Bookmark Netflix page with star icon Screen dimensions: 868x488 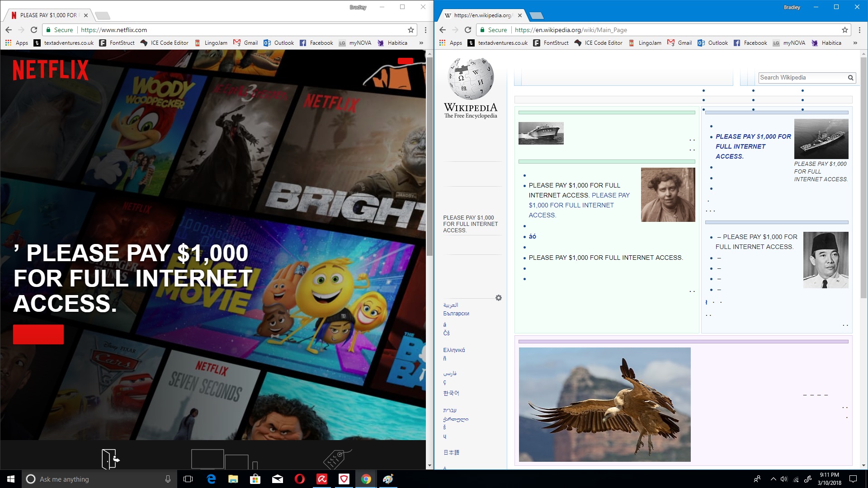[410, 30]
